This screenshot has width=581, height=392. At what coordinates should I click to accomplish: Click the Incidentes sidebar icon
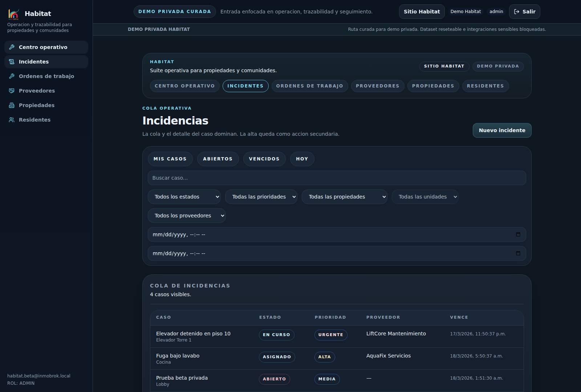12,62
